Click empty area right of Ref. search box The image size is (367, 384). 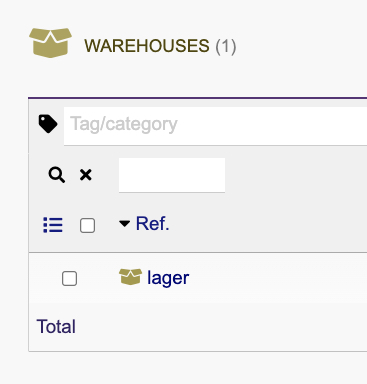point(297,175)
